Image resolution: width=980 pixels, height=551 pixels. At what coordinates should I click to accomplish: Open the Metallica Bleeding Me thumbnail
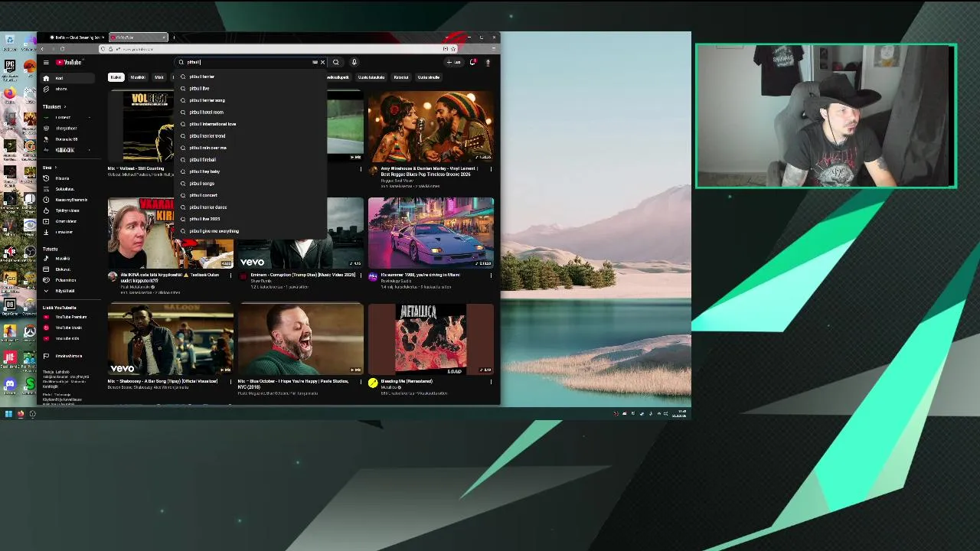431,339
